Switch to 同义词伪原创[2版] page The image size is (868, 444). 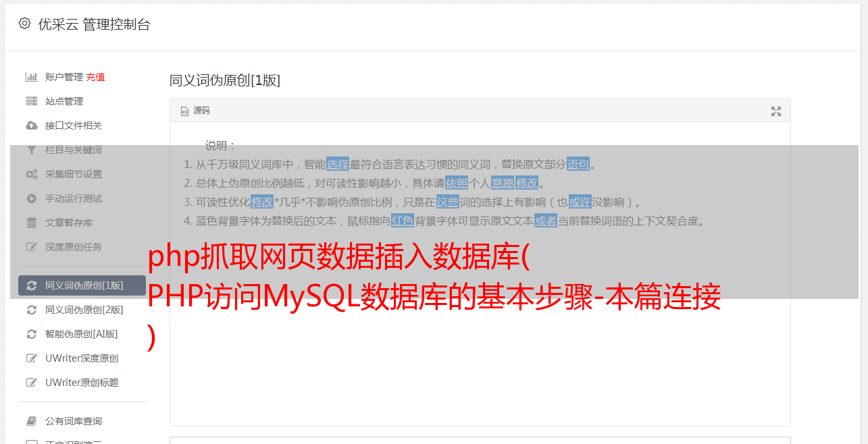[x=84, y=310]
